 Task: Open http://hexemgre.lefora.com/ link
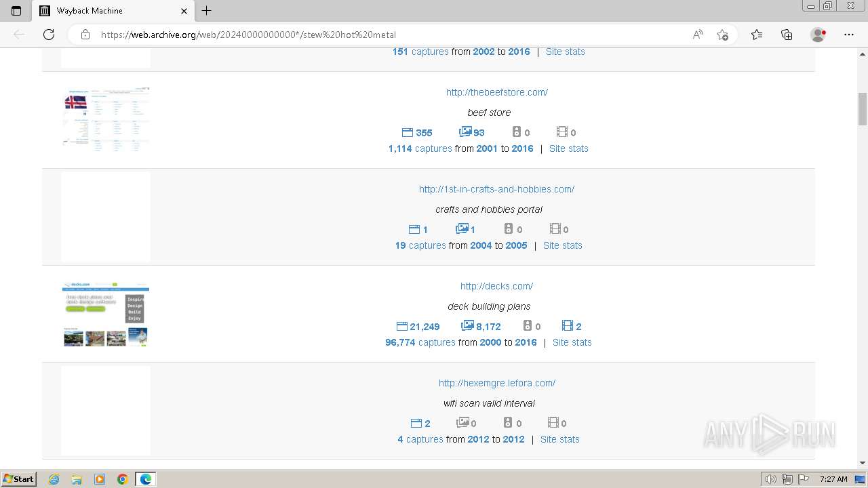click(497, 383)
